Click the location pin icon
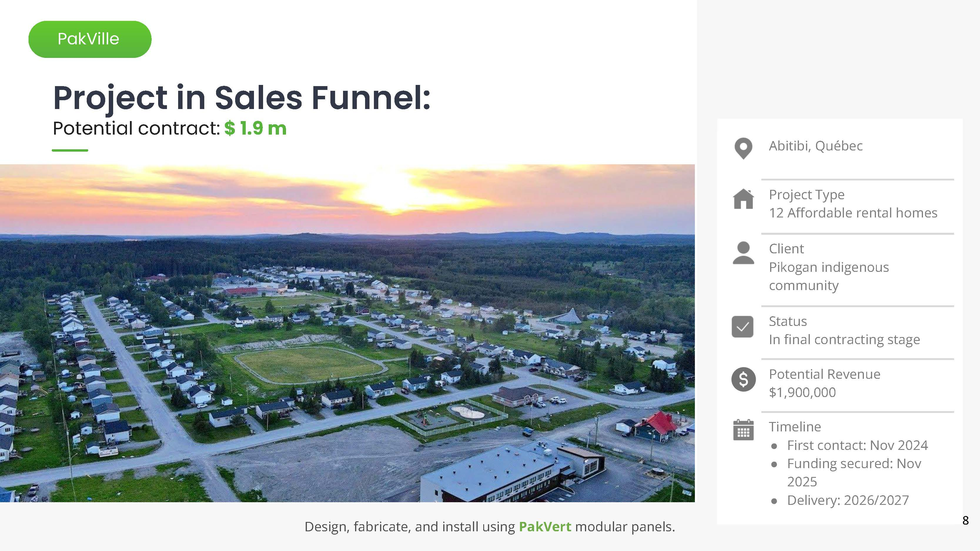This screenshot has height=551, width=980. pyautogui.click(x=743, y=148)
